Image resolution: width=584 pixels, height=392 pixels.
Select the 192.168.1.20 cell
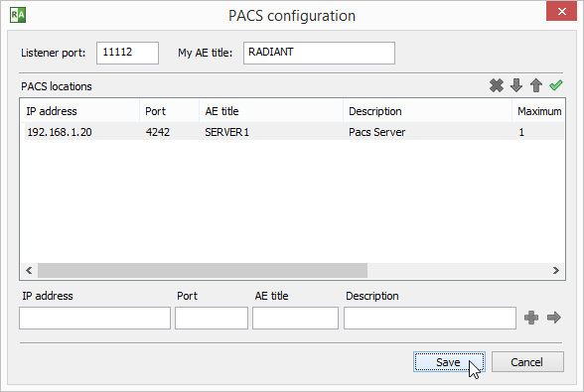pos(60,132)
